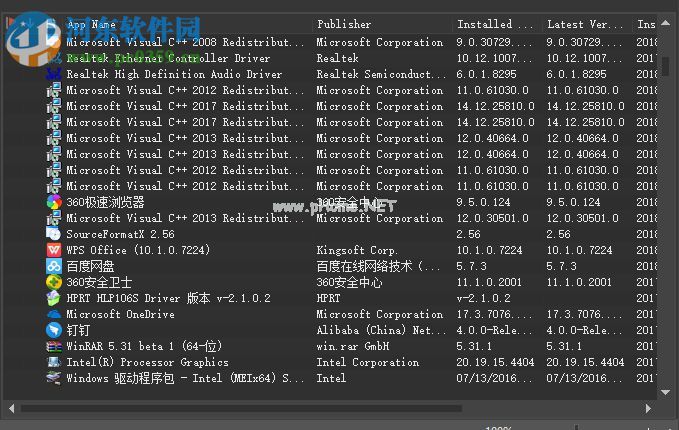Click the cut-off Ins... column header
This screenshot has width=679, height=430.
[x=646, y=24]
